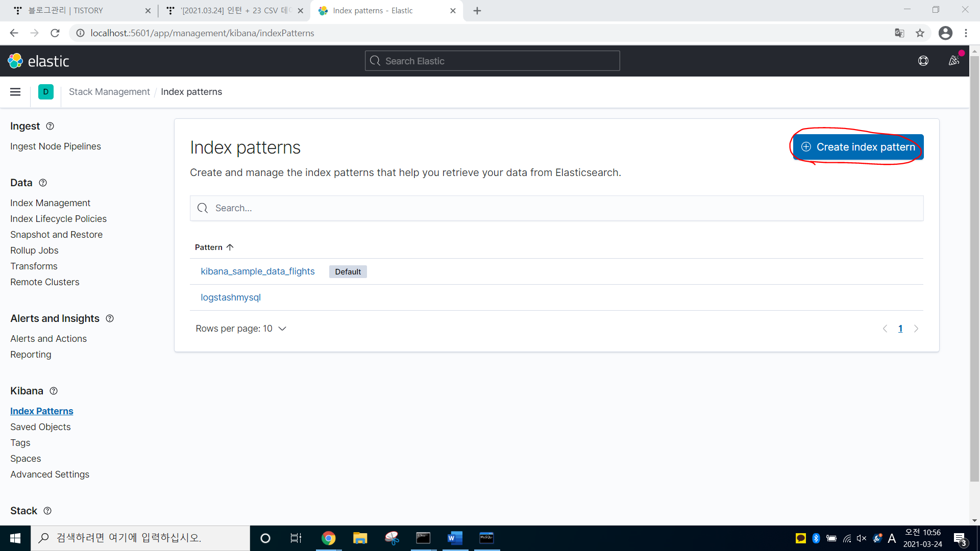Screen dimensions: 980x551
Task: Go to next page with right chevron
Action: click(x=916, y=329)
